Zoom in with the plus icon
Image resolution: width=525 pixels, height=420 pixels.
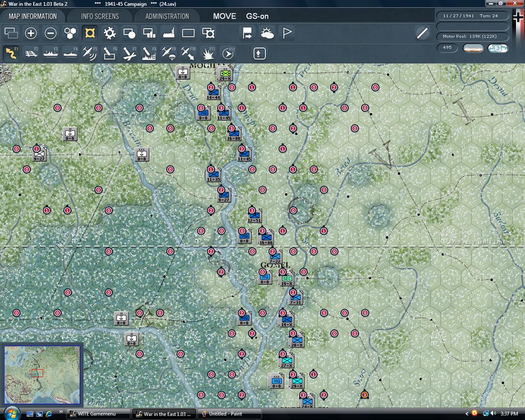(31, 33)
